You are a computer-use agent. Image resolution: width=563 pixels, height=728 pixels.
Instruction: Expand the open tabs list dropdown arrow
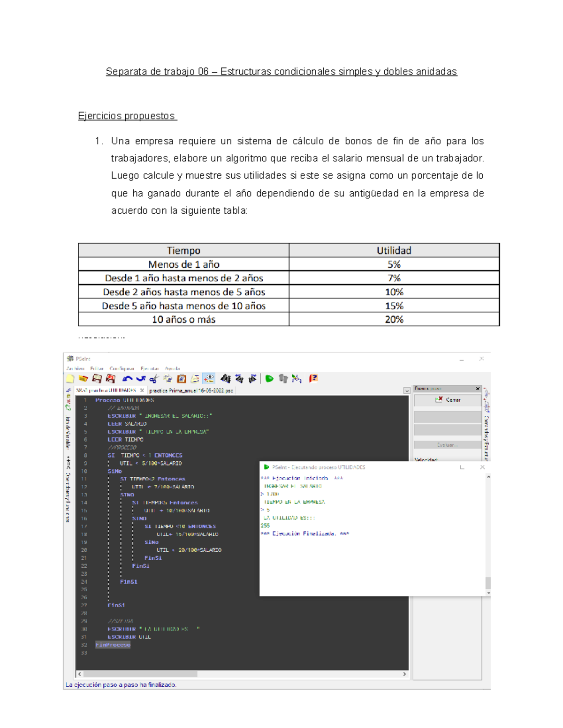(x=406, y=390)
